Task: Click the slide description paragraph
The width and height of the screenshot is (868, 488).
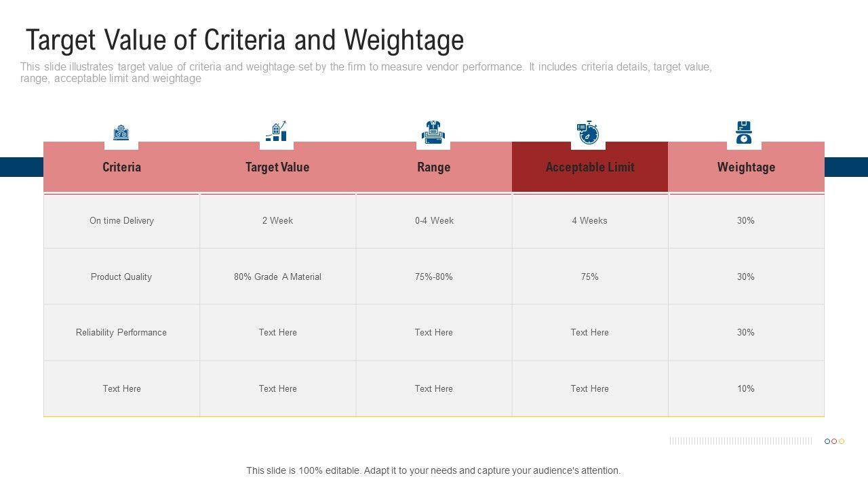Action: pos(366,73)
